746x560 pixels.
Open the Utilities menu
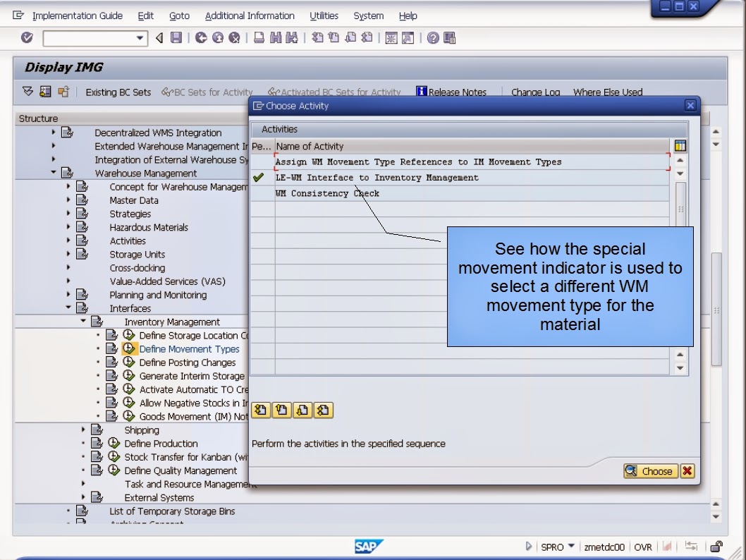(x=324, y=16)
